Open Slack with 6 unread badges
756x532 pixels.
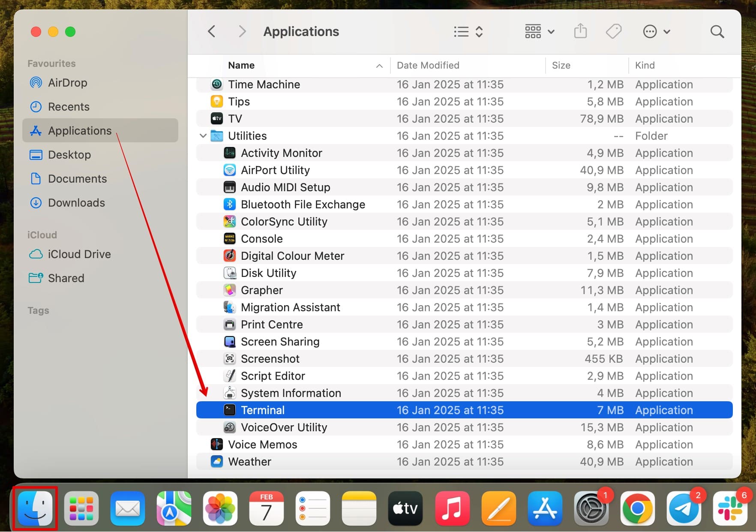731,508
